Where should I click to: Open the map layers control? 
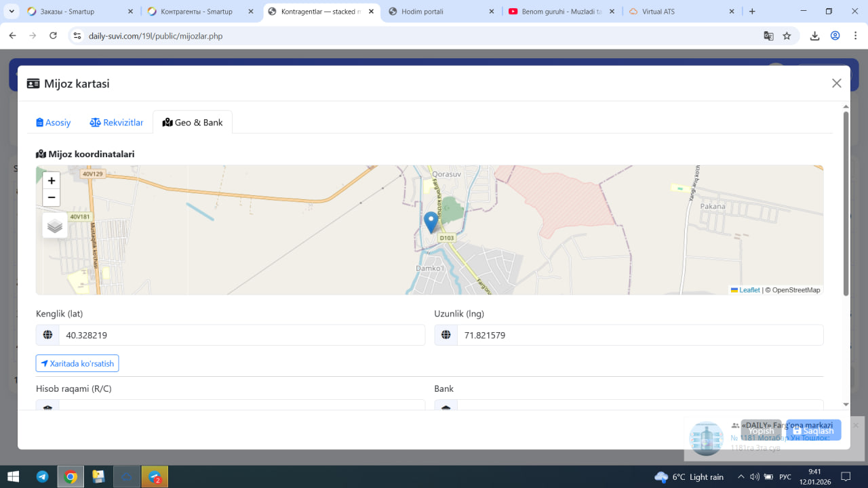[55, 226]
